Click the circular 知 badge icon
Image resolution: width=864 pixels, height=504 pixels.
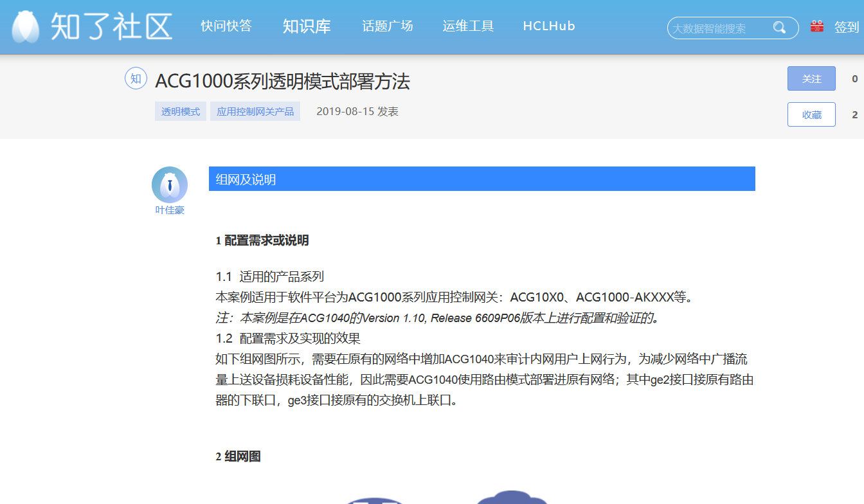tap(136, 79)
